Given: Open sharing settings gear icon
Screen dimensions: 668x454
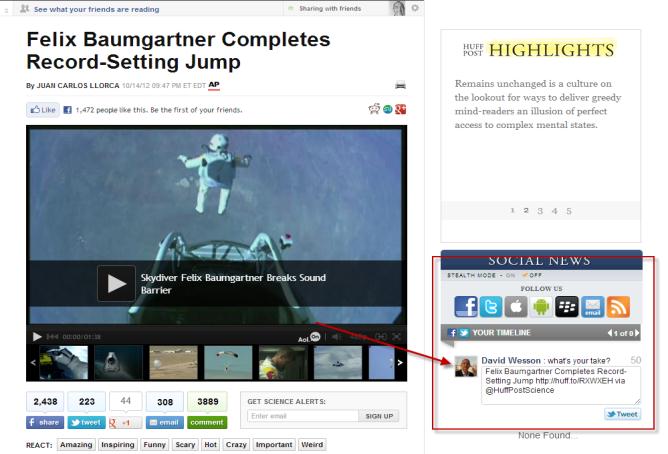Looking at the screenshot, I should [x=415, y=8].
